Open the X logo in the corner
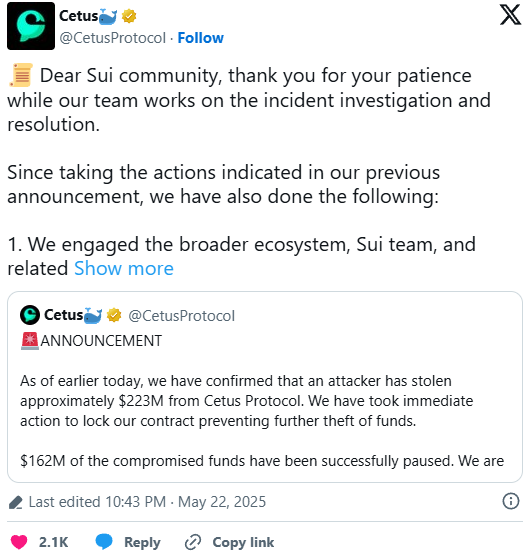Image resolution: width=531 pixels, height=553 pixels. [x=510, y=15]
